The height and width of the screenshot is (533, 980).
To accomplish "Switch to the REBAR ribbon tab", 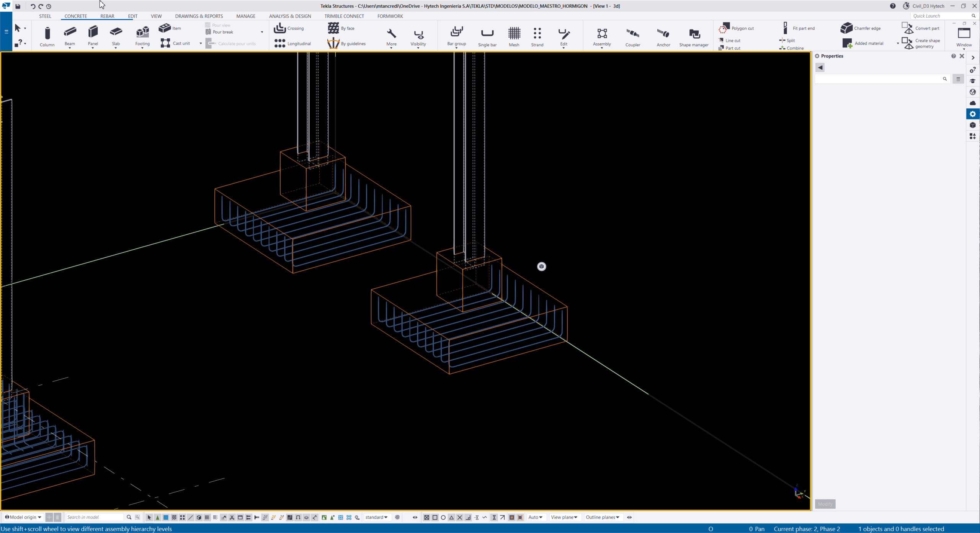I will point(107,16).
